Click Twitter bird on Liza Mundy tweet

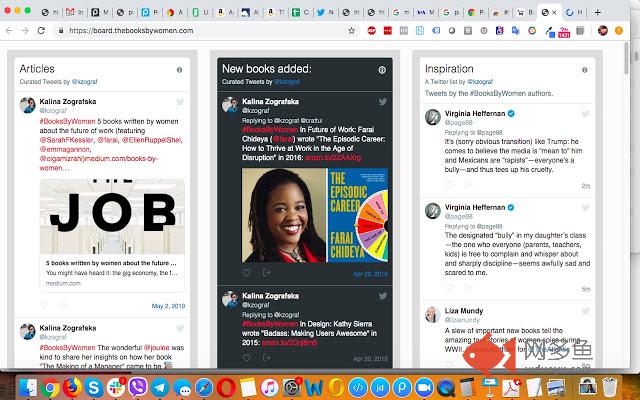coord(585,311)
